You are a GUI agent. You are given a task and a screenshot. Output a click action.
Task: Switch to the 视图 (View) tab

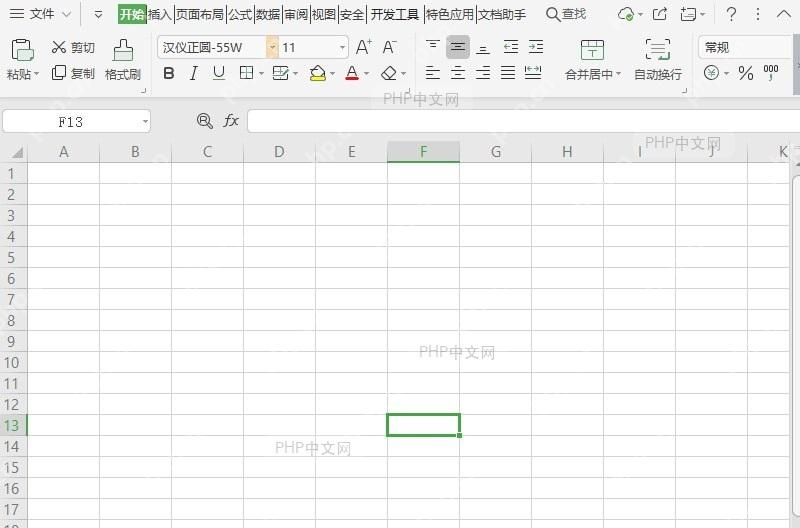coord(324,14)
